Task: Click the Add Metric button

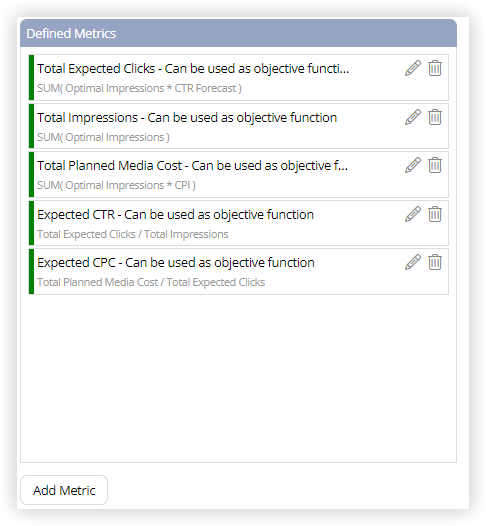Action: click(x=64, y=490)
